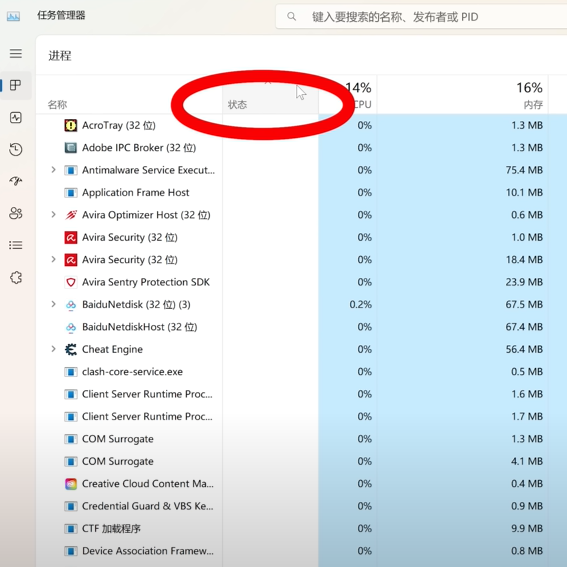Open the hamburger navigation menu
Screen dimensions: 567x567
tap(16, 54)
